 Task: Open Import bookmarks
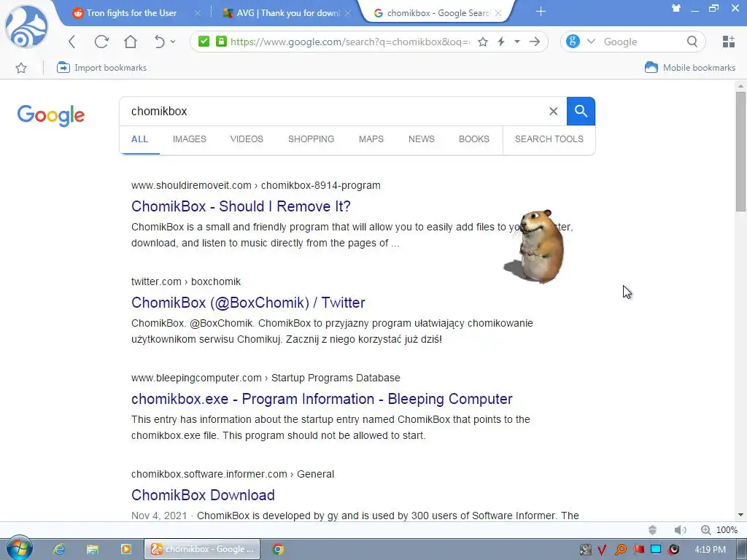pyautogui.click(x=101, y=68)
